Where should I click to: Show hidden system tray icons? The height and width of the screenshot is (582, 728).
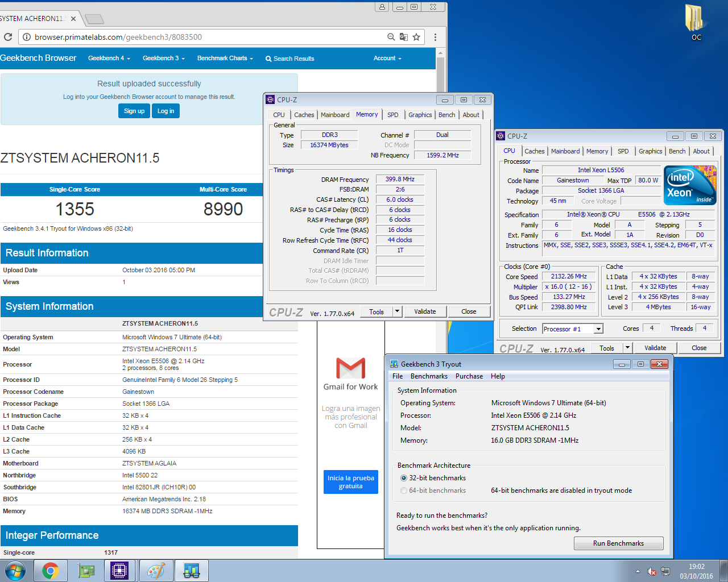[x=638, y=571]
